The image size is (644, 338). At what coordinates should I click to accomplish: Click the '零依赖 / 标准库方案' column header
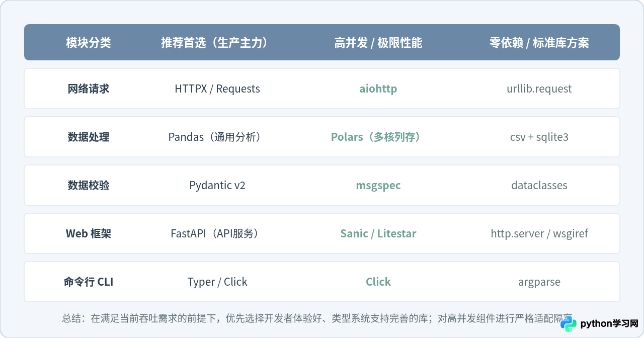tap(539, 43)
